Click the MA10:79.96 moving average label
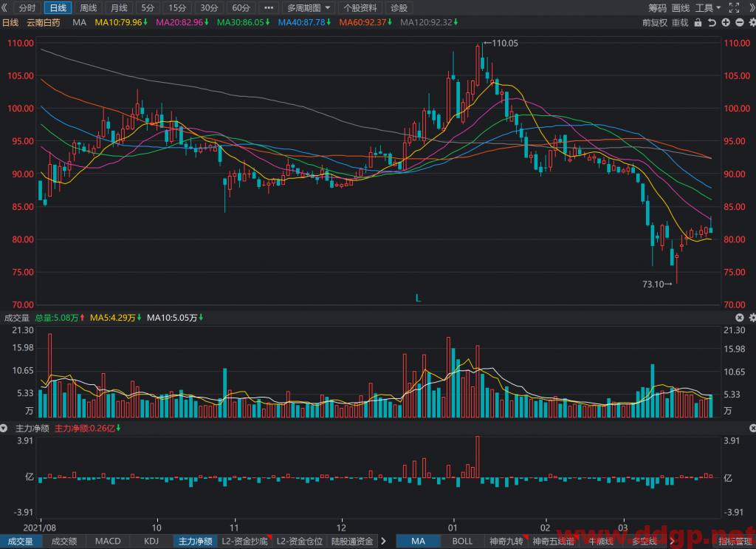This screenshot has width=756, height=549. (121, 23)
